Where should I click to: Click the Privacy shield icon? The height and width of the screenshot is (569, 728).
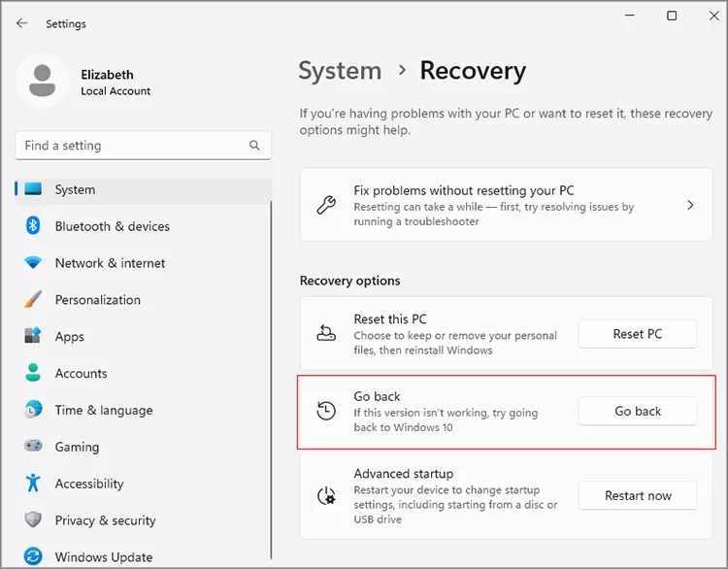tap(33, 519)
